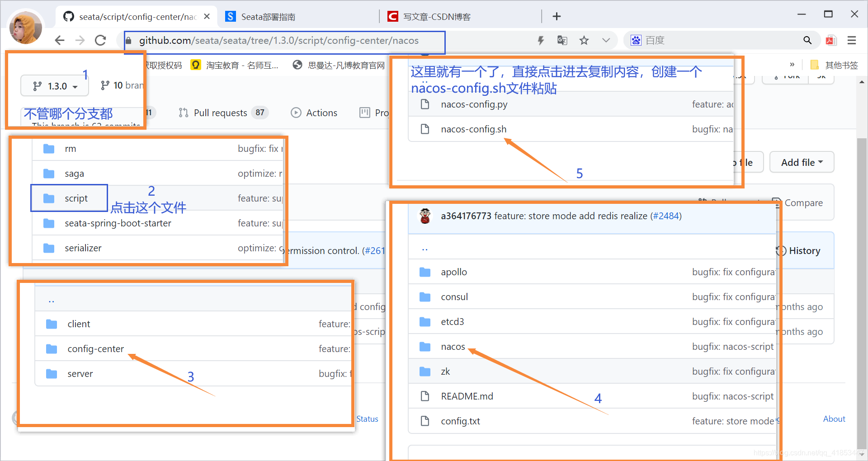
Task: Open the saga folder
Action: [x=74, y=174]
